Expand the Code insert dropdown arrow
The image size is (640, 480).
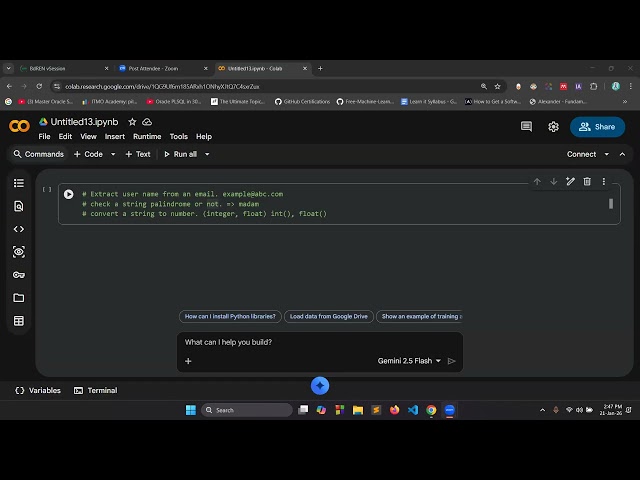[x=113, y=154]
